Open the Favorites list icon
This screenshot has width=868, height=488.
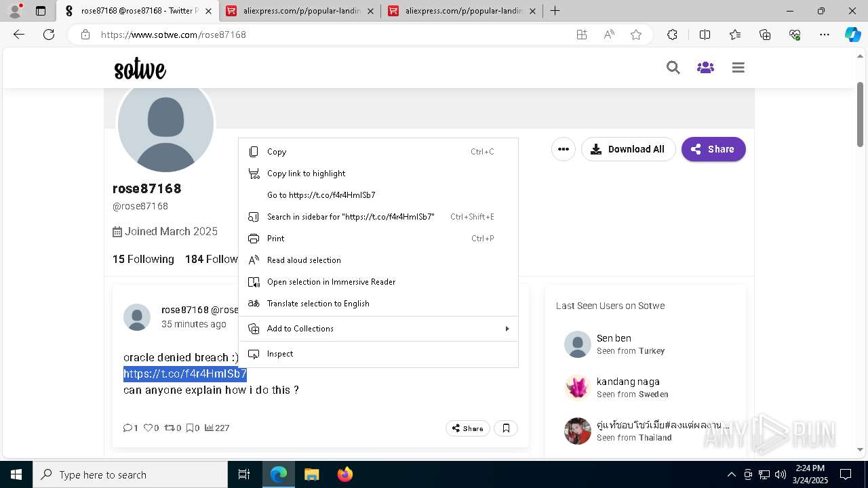click(x=735, y=35)
